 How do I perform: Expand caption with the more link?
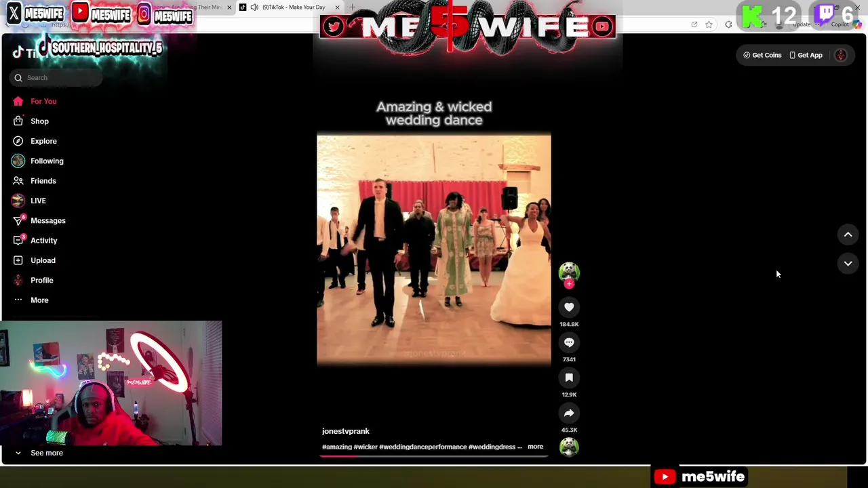tap(535, 447)
